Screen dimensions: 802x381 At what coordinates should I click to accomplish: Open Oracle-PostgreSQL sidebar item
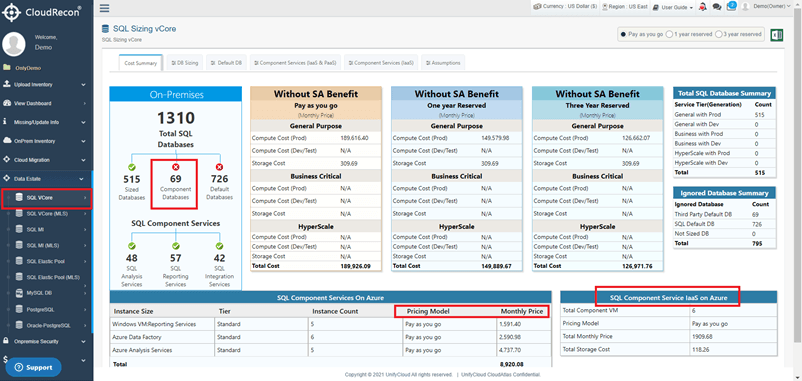(50, 325)
